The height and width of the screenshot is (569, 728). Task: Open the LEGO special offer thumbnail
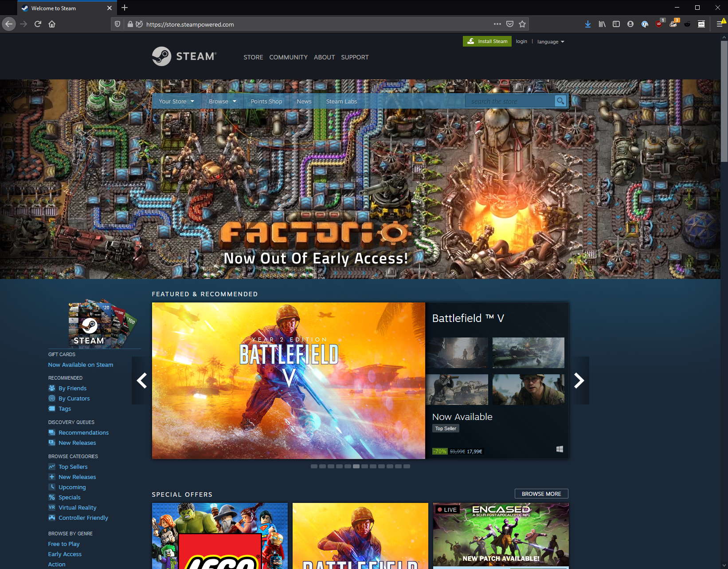[219, 536]
